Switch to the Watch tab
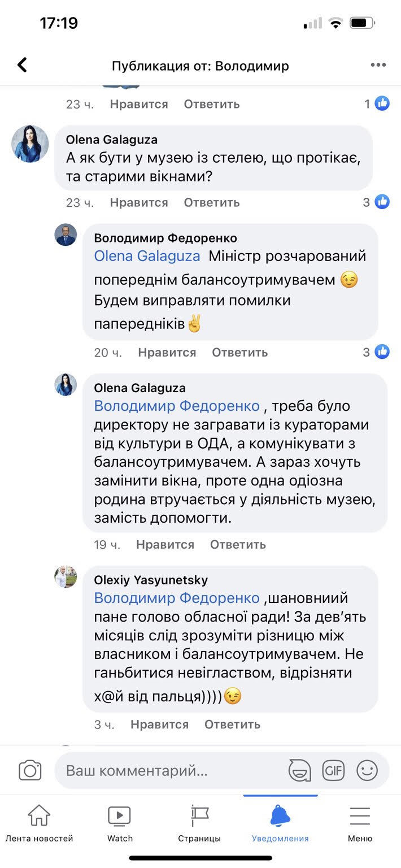The width and height of the screenshot is (401, 868). pyautogui.click(x=120, y=823)
